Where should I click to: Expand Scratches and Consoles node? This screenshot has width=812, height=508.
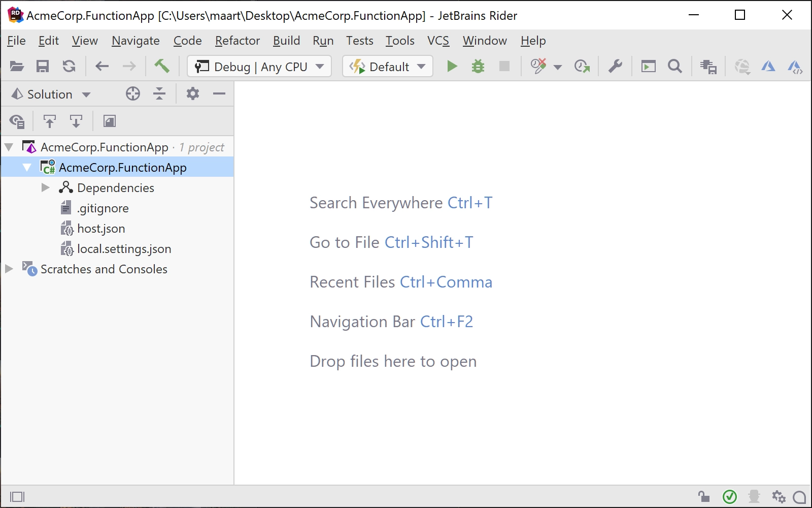point(9,269)
